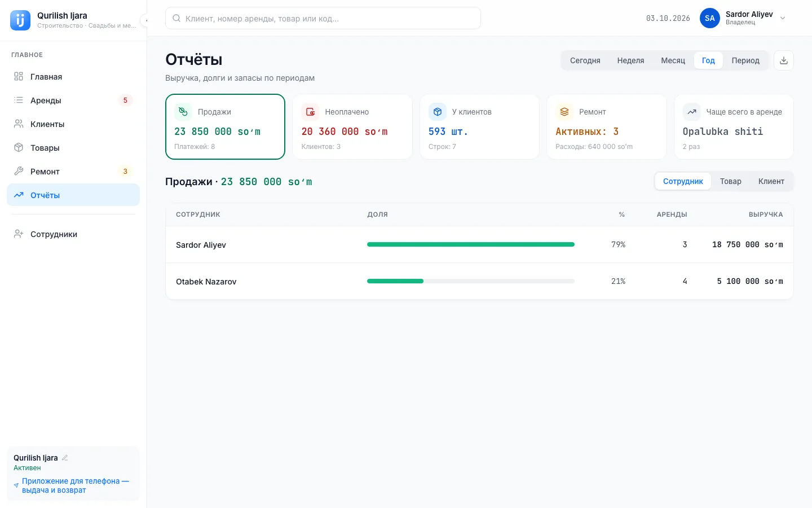Select the Отчёты sidebar item

[x=73, y=195]
